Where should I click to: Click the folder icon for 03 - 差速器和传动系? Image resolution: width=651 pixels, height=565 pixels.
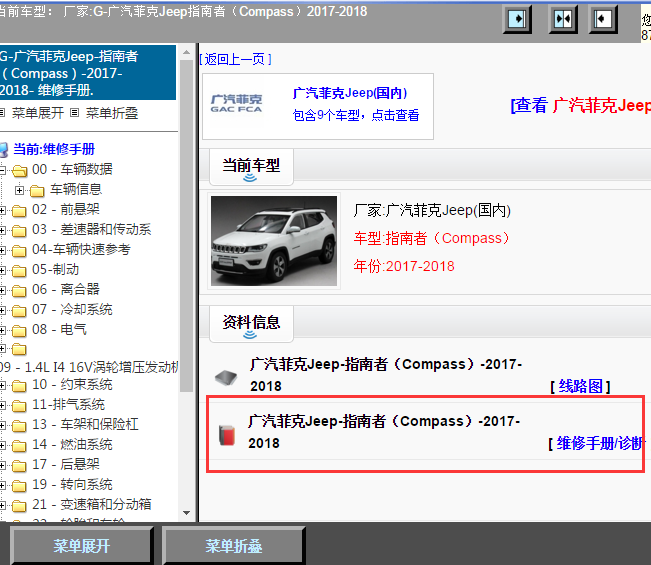[x=19, y=230]
